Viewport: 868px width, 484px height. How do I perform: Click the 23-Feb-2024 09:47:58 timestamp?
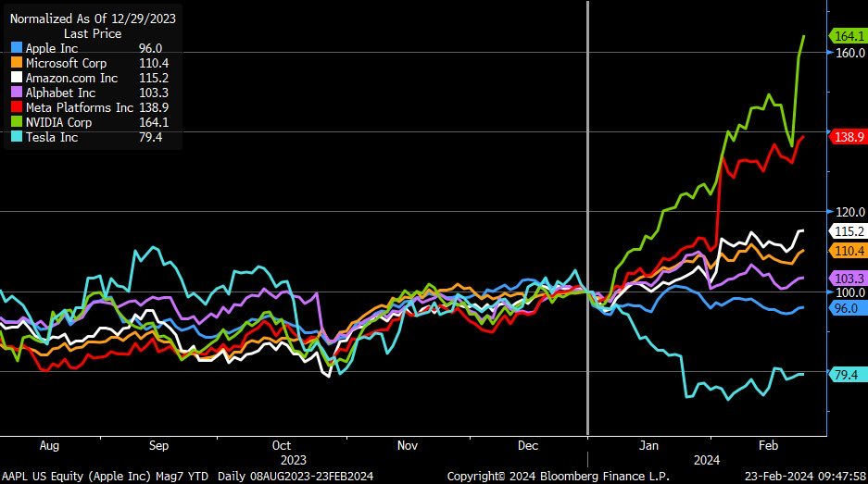pos(805,477)
